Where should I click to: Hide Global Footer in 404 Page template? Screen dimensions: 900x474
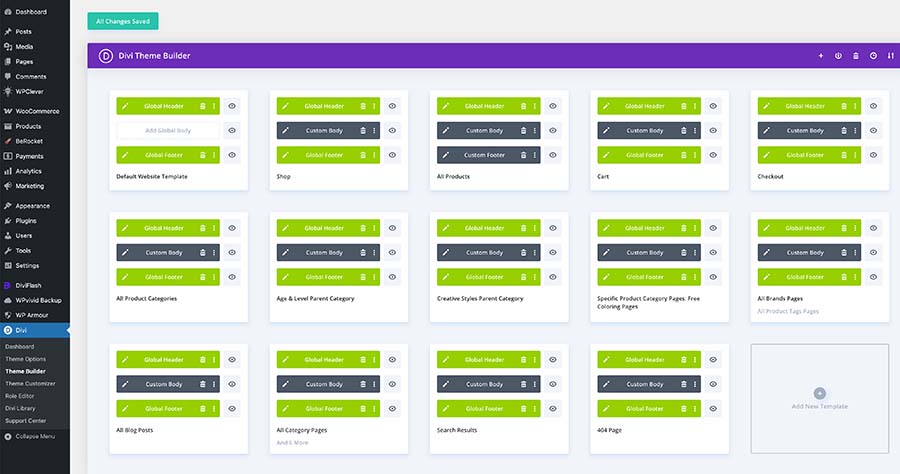point(713,409)
